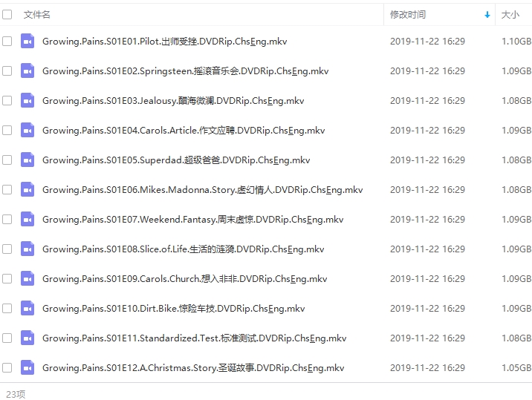Viewport: 532px width, 400px height.
Task: Sort by the 大小 column header
Action: pos(510,15)
